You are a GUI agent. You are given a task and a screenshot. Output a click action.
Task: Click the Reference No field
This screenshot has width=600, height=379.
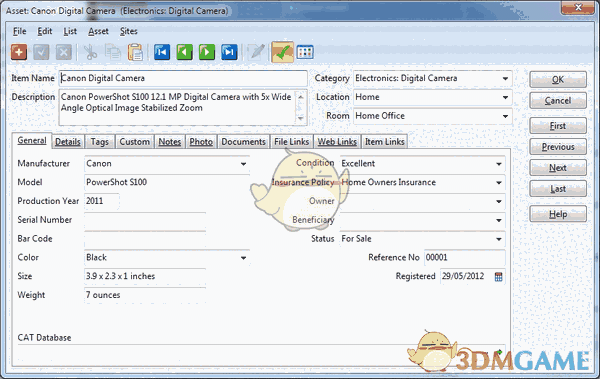[x=465, y=258]
